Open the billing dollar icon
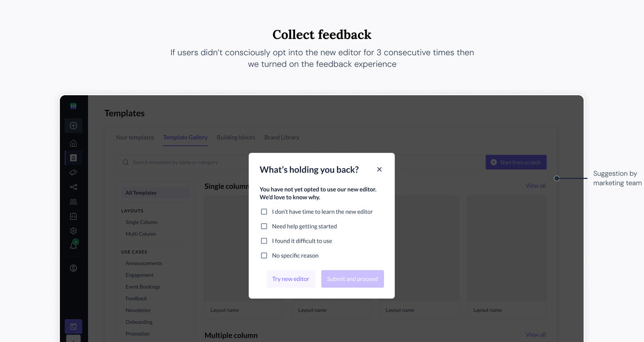Viewport: 644px width, 342px height. (73, 268)
